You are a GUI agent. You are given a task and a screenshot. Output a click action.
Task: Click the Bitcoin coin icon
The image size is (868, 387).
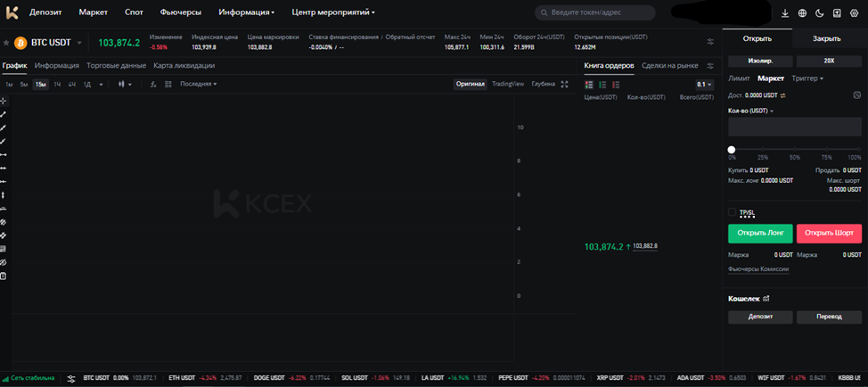20,43
